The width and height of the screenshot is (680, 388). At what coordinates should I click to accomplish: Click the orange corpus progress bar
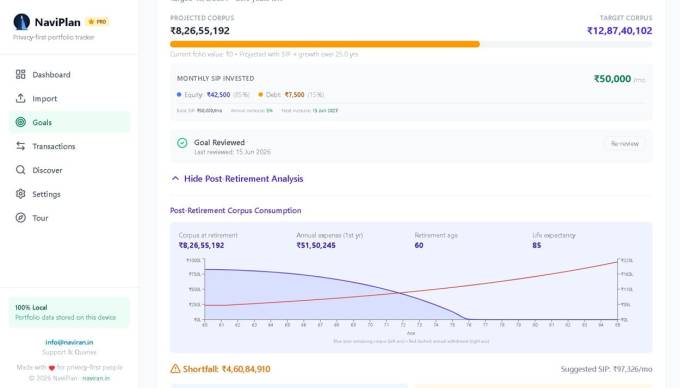point(325,44)
